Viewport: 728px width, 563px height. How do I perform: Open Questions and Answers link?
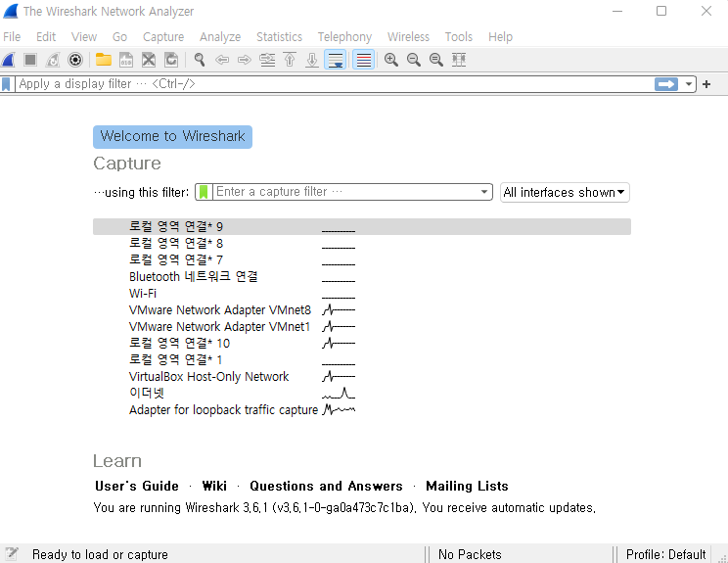tap(327, 486)
